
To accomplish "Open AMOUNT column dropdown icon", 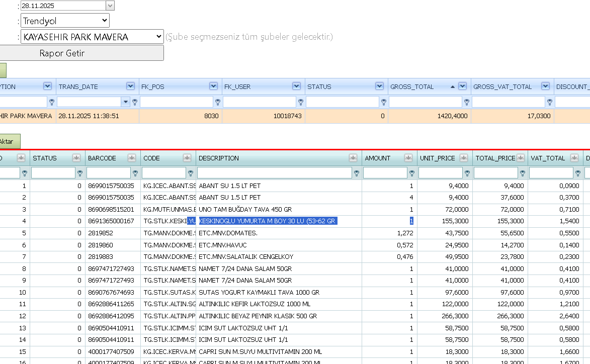I will click(x=408, y=158).
